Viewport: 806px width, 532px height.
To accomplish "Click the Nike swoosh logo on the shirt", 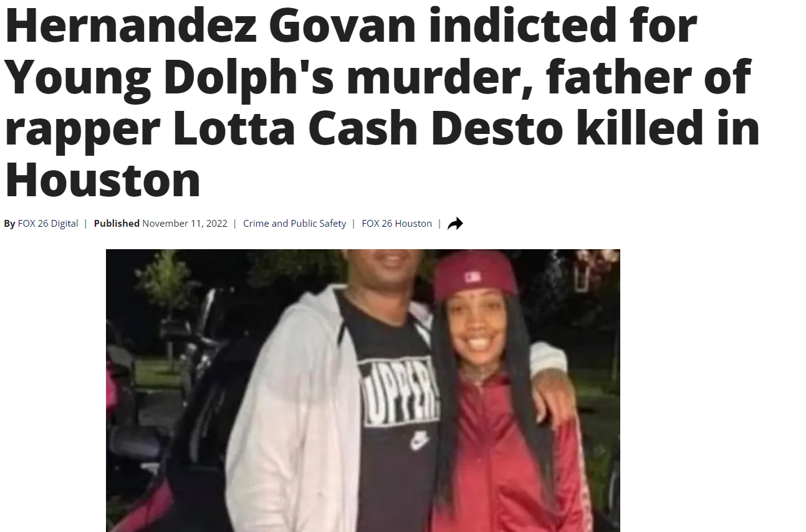I will [420, 440].
